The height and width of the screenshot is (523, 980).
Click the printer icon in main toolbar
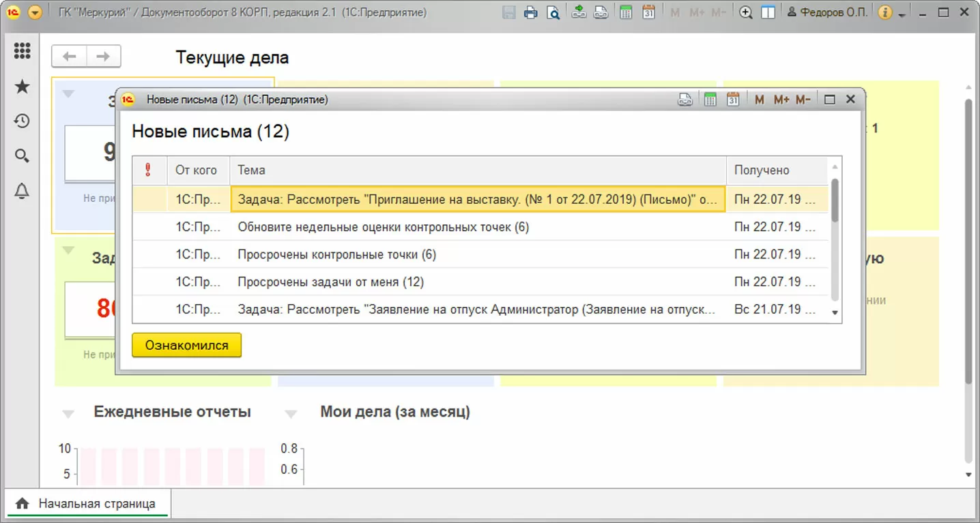click(531, 12)
